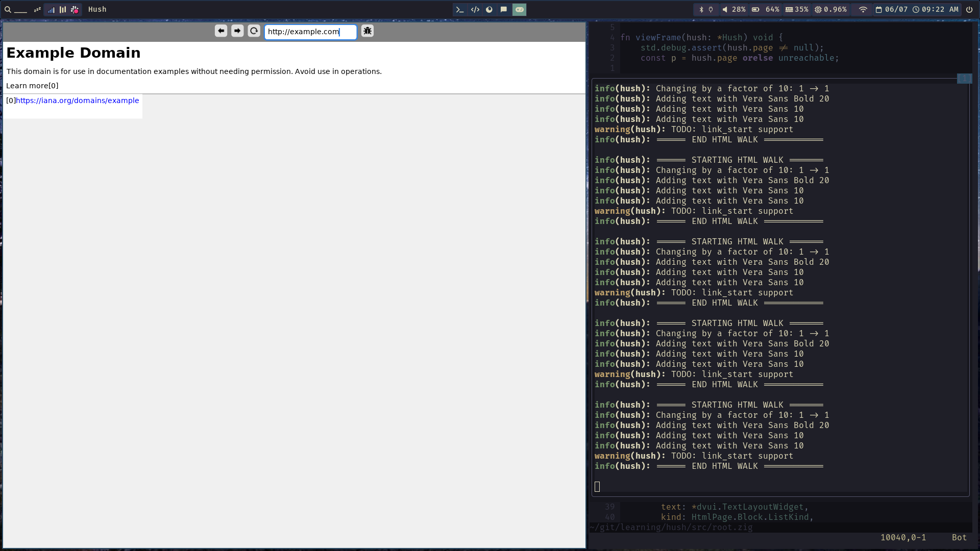Open the volume 28% indicator

[733, 10]
